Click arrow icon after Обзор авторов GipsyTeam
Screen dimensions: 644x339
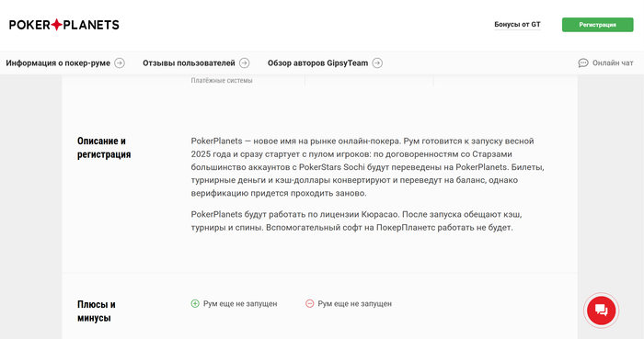point(377,63)
